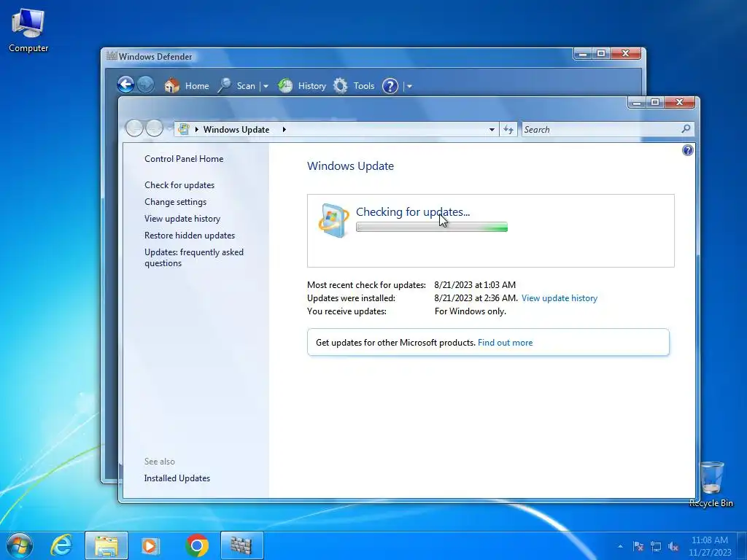Click Windows Defender forward arrow button
This screenshot has height=560, width=747.
(x=145, y=85)
